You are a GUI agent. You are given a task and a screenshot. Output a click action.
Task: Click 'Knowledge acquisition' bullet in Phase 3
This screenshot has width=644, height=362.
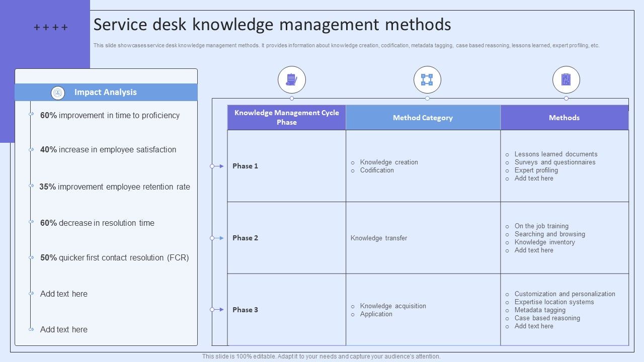click(393, 306)
